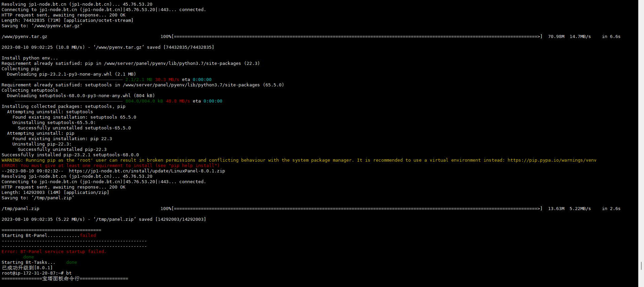Image resolution: width=644 pixels, height=287 pixels.
Task: Click the red 'failed' status after Starting Bt-Panel
Action: pos(88,236)
